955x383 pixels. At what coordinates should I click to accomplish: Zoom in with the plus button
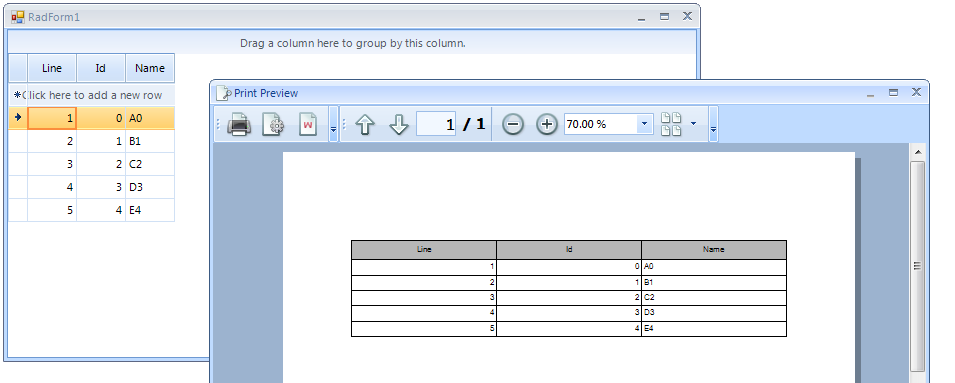(547, 124)
